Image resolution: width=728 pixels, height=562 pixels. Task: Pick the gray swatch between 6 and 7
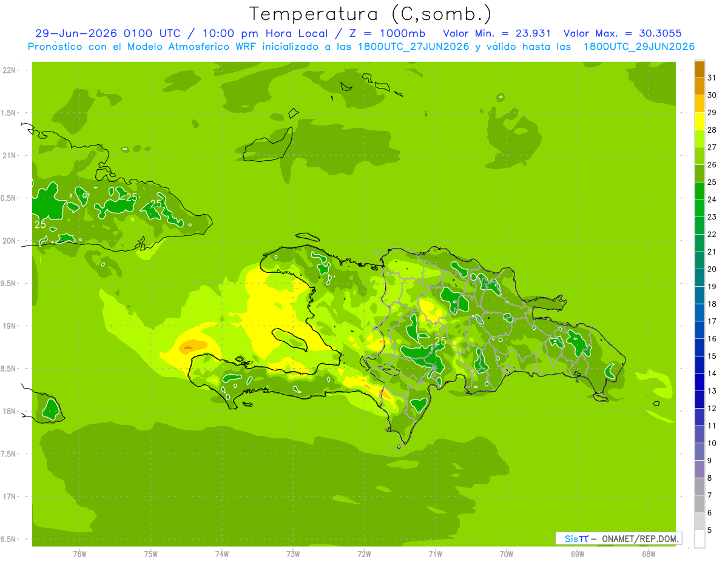pyautogui.click(x=699, y=504)
